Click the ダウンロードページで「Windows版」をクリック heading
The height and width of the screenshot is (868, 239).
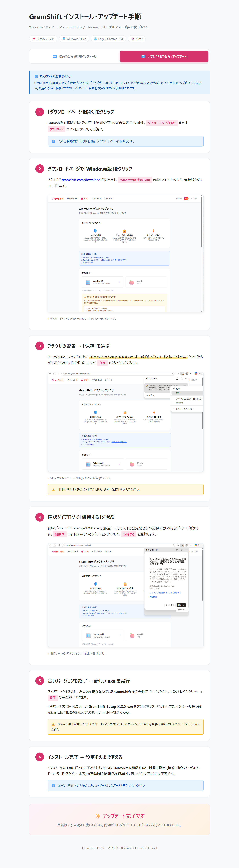click(90, 169)
